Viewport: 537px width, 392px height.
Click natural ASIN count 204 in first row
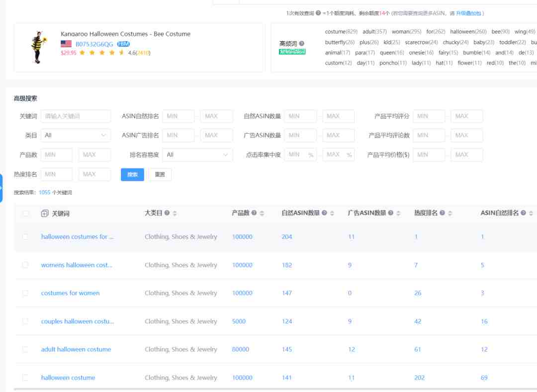click(287, 236)
